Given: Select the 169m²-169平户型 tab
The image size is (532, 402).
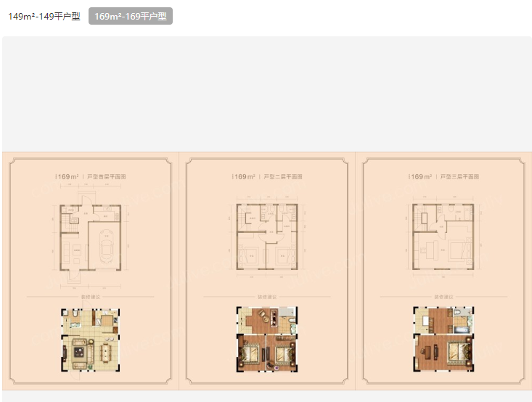Looking at the screenshot, I should tap(131, 16).
